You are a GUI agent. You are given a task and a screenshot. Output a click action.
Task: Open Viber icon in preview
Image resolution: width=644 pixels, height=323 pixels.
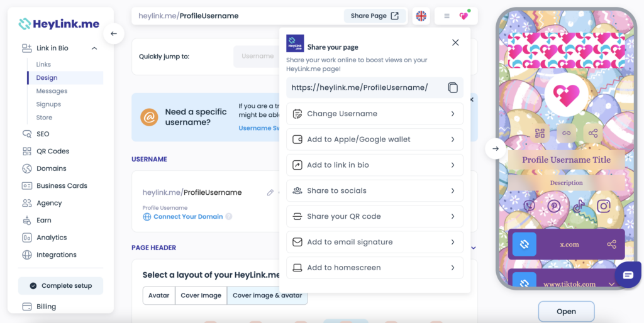point(530,205)
